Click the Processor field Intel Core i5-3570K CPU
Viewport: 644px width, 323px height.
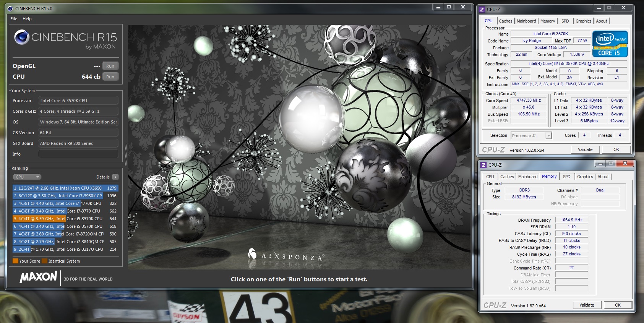point(78,101)
